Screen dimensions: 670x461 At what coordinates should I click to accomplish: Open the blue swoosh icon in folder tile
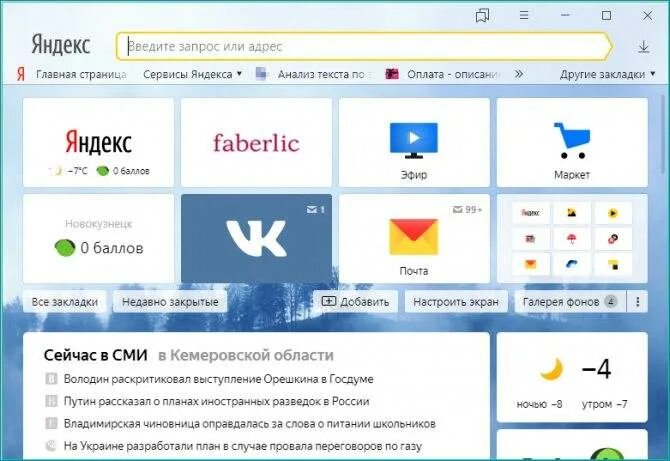571,264
